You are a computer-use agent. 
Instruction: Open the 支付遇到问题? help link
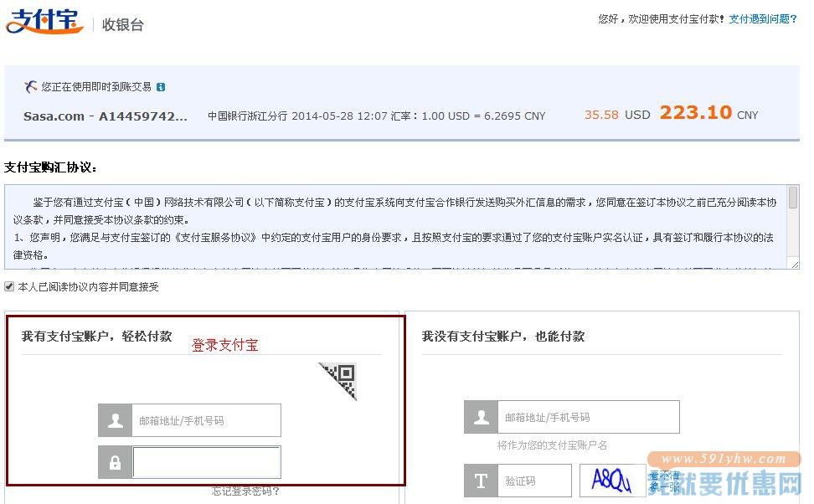[763, 19]
